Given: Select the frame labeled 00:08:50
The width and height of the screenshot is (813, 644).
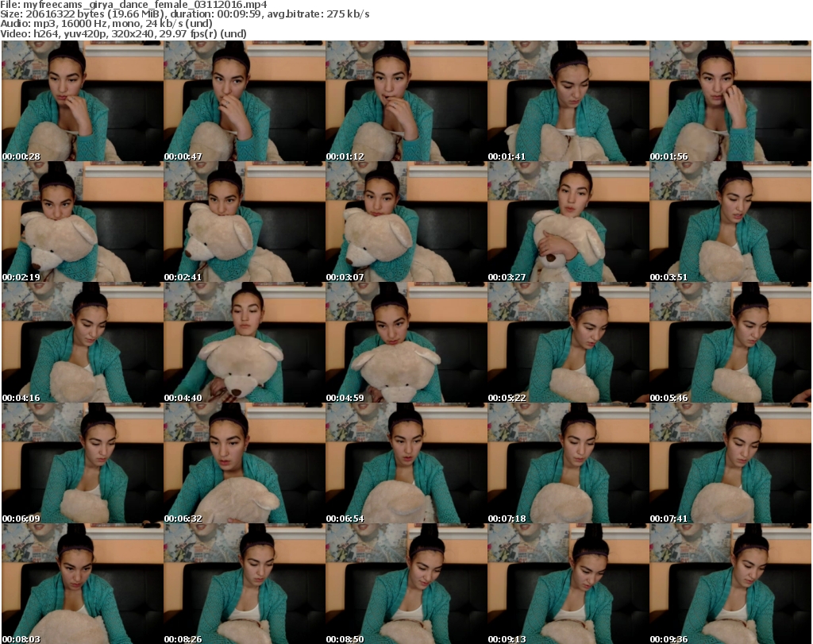Looking at the screenshot, I should pyautogui.click(x=406, y=584).
